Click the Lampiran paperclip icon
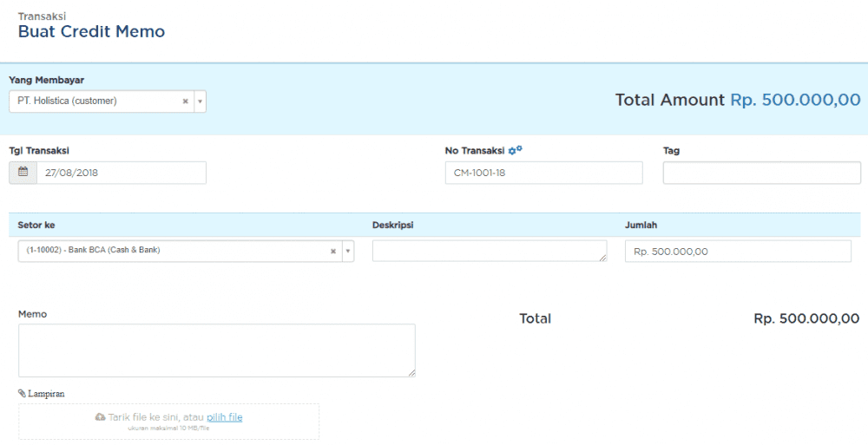 click(x=23, y=393)
